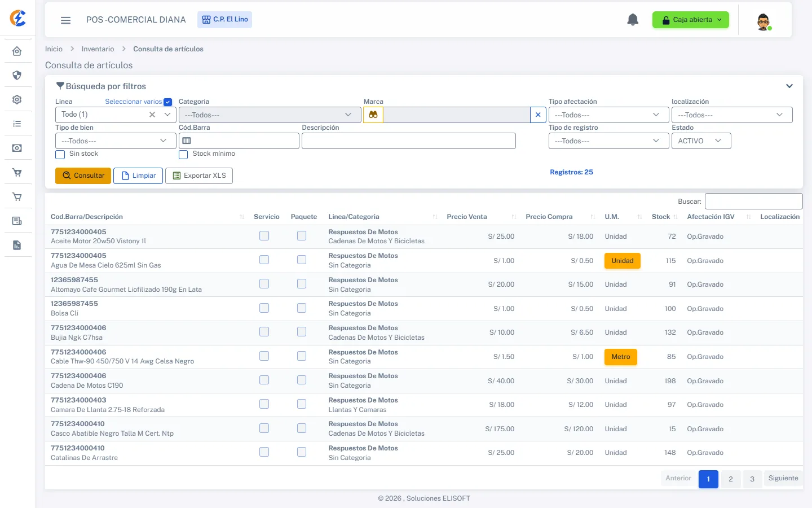Go to page 3 of results
The width and height of the screenshot is (812, 508).
click(x=752, y=479)
